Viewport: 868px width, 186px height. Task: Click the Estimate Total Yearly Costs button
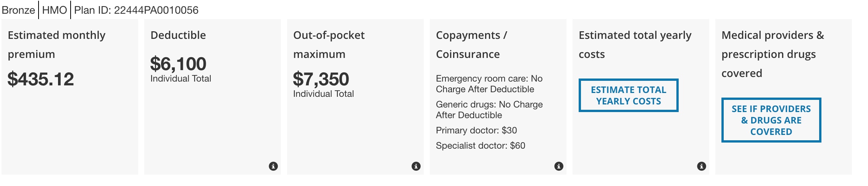(x=628, y=95)
